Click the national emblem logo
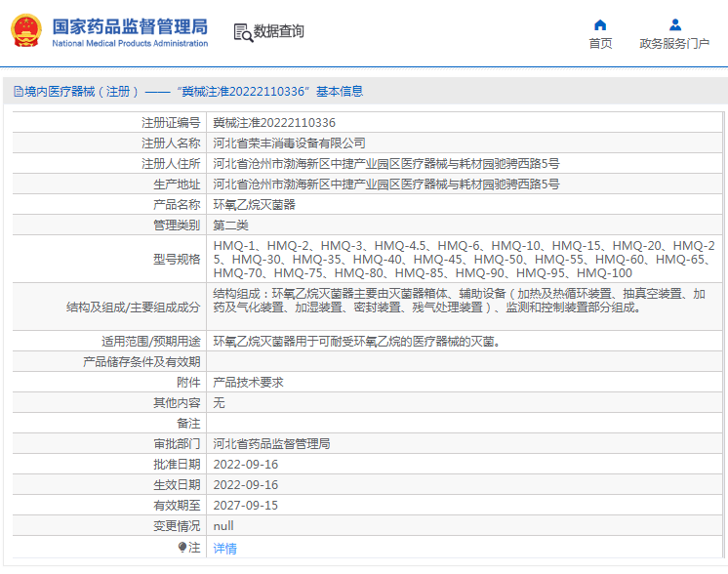This screenshot has height=574, width=728. click(x=26, y=30)
